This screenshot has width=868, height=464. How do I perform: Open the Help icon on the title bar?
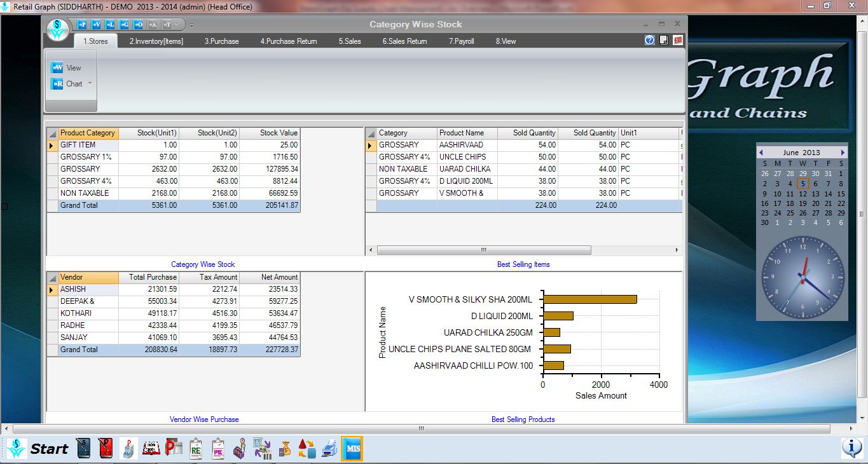(x=649, y=39)
